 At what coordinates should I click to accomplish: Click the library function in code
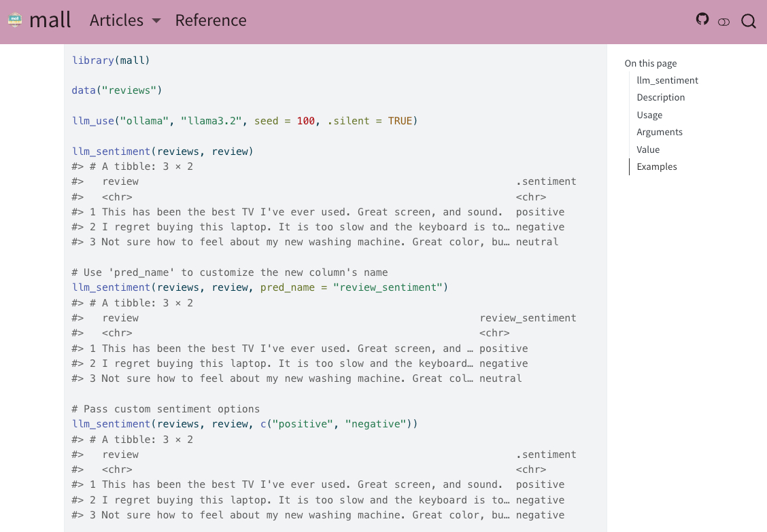(93, 60)
